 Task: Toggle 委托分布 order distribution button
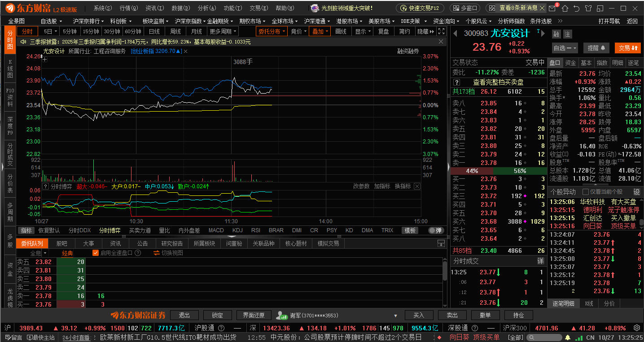(272, 31)
